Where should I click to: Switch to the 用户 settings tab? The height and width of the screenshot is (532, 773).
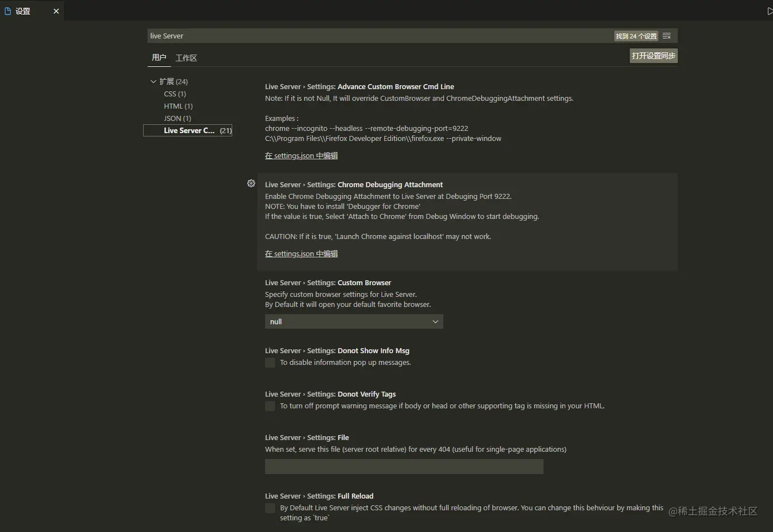point(159,57)
